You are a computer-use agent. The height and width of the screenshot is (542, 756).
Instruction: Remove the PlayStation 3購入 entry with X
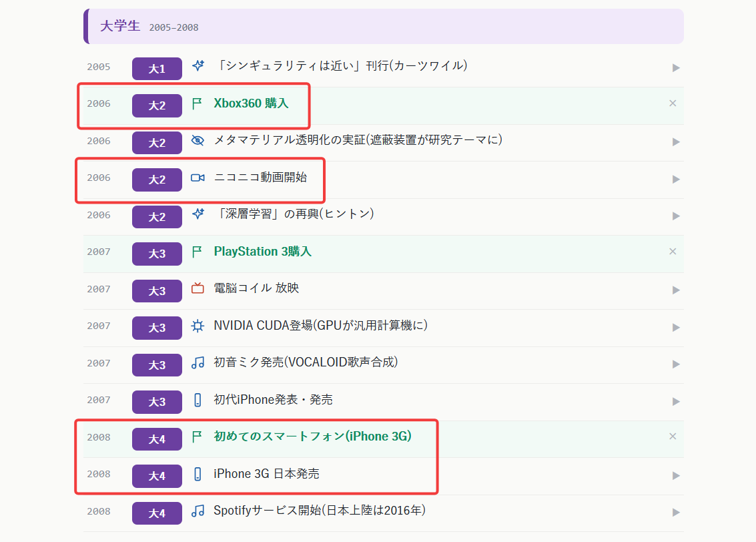(673, 251)
